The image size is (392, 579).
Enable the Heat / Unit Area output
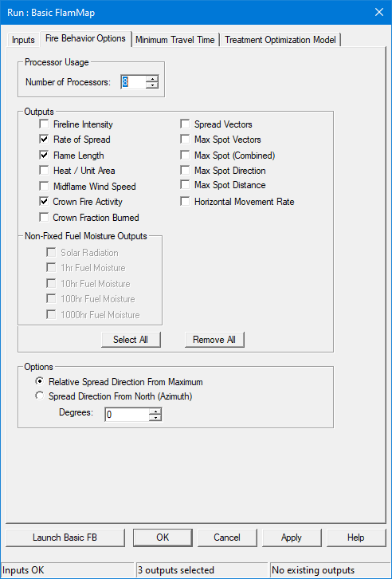pyautogui.click(x=44, y=170)
